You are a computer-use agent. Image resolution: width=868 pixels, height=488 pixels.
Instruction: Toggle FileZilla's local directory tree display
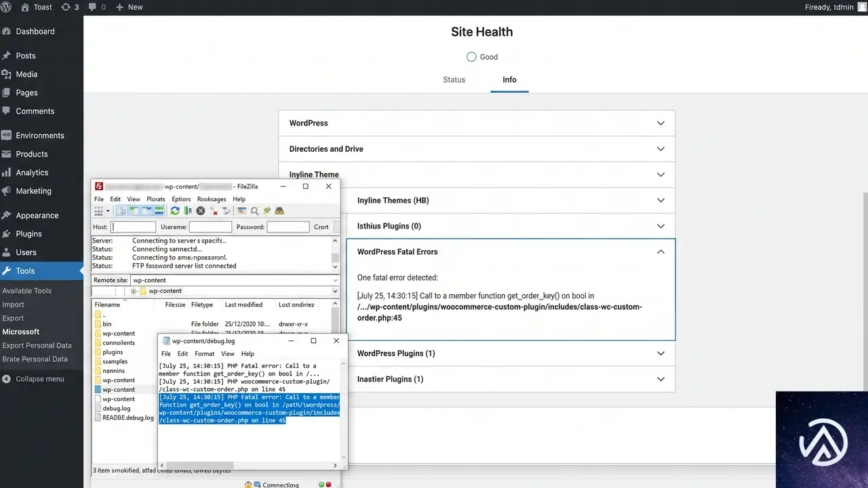(x=135, y=211)
